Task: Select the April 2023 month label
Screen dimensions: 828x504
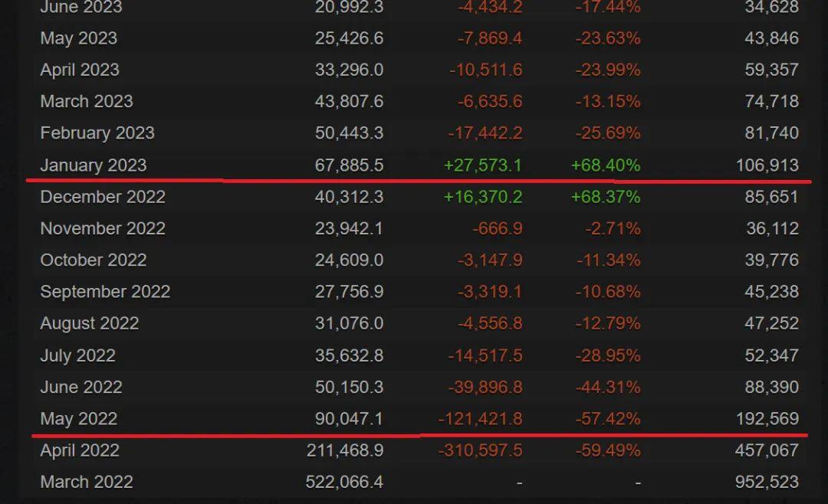Action: (80, 70)
